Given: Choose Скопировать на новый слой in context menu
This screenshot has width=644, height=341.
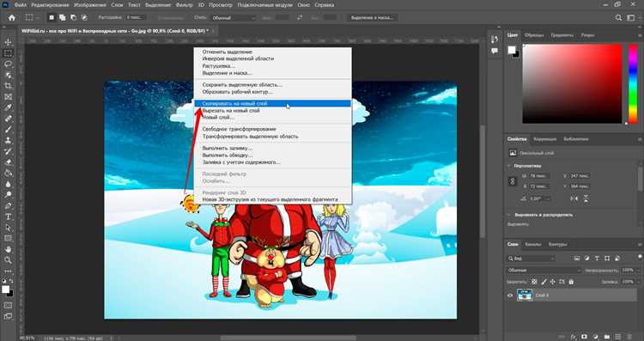Looking at the screenshot, I should (273, 104).
